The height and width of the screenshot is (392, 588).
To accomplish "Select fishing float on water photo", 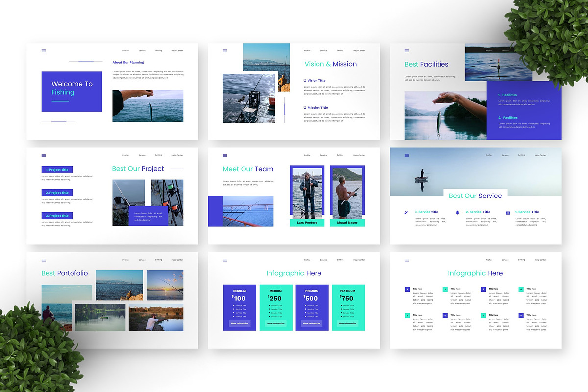I will tap(498, 63).
